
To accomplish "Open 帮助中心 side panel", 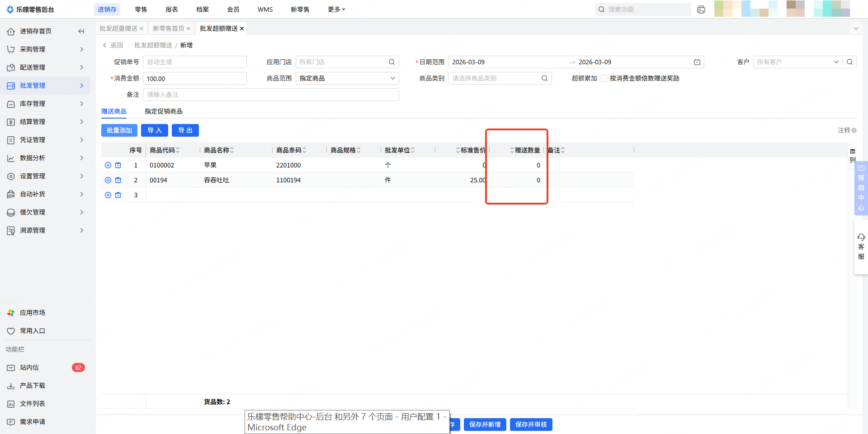I will tap(861, 188).
